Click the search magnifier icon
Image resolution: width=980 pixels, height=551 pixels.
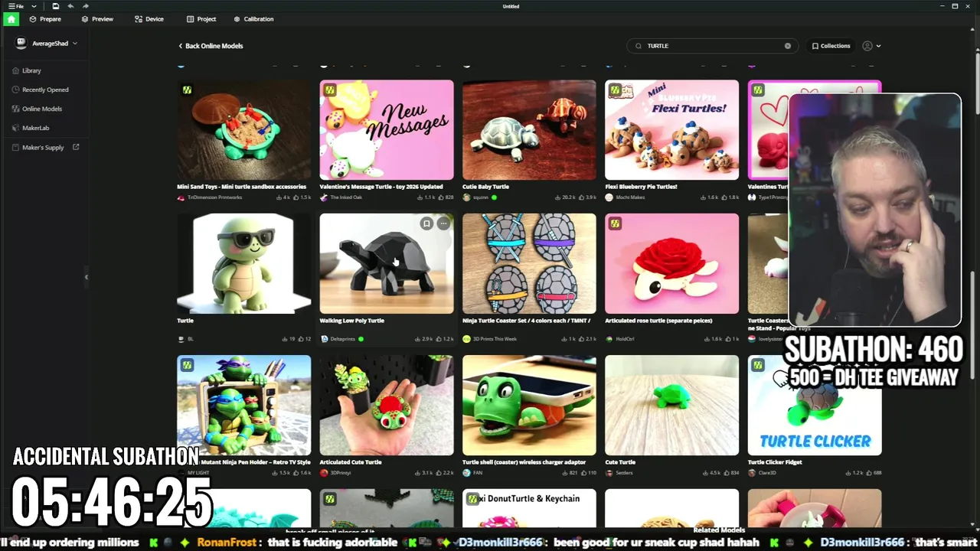click(x=639, y=46)
